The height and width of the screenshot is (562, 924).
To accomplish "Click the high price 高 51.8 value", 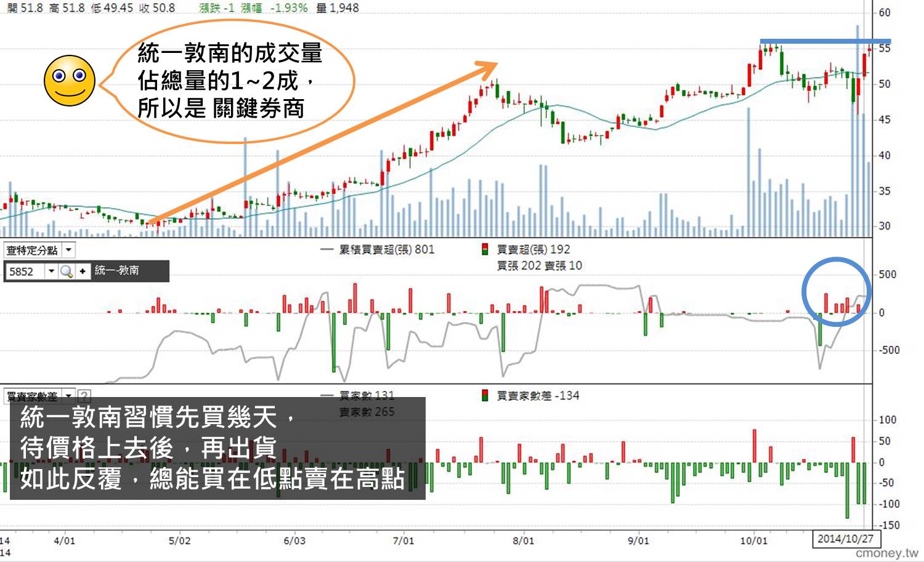I will pyautogui.click(x=67, y=8).
